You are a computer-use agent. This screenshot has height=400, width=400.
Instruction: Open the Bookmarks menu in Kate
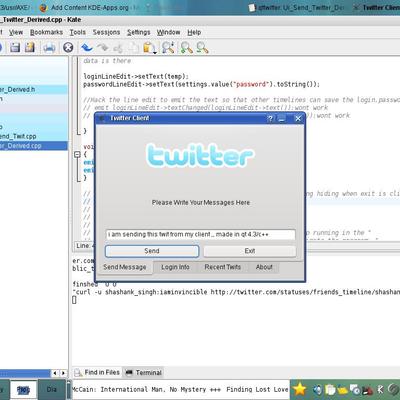(x=46, y=32)
